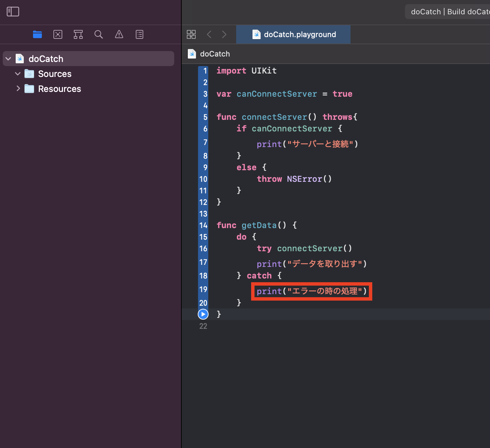Select the doCatch.playground editor tab

click(293, 34)
